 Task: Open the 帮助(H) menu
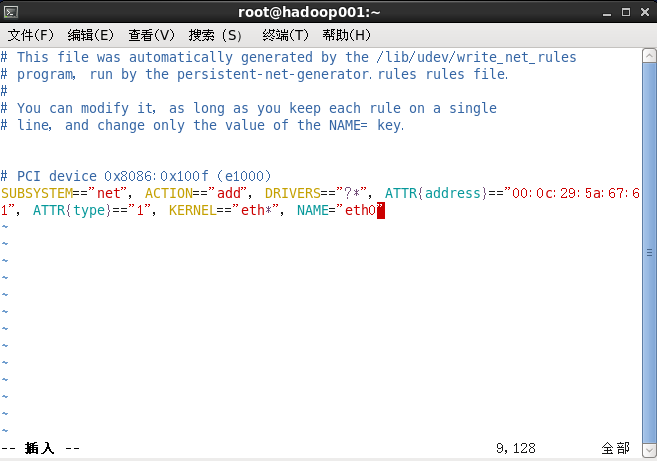(347, 35)
